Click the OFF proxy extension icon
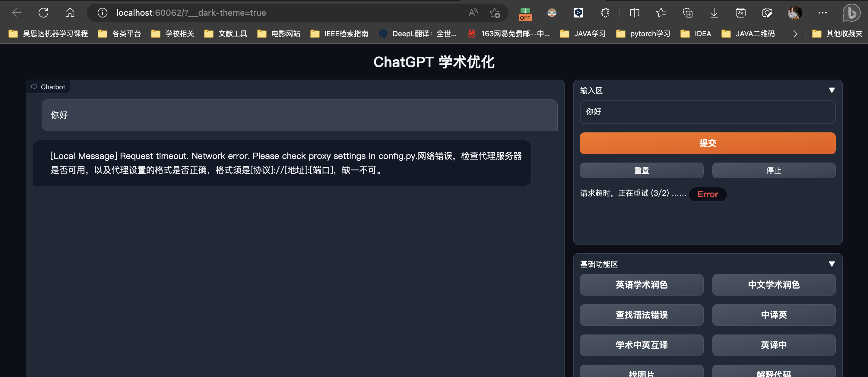Screen dimensions: 868x377 click(525, 14)
